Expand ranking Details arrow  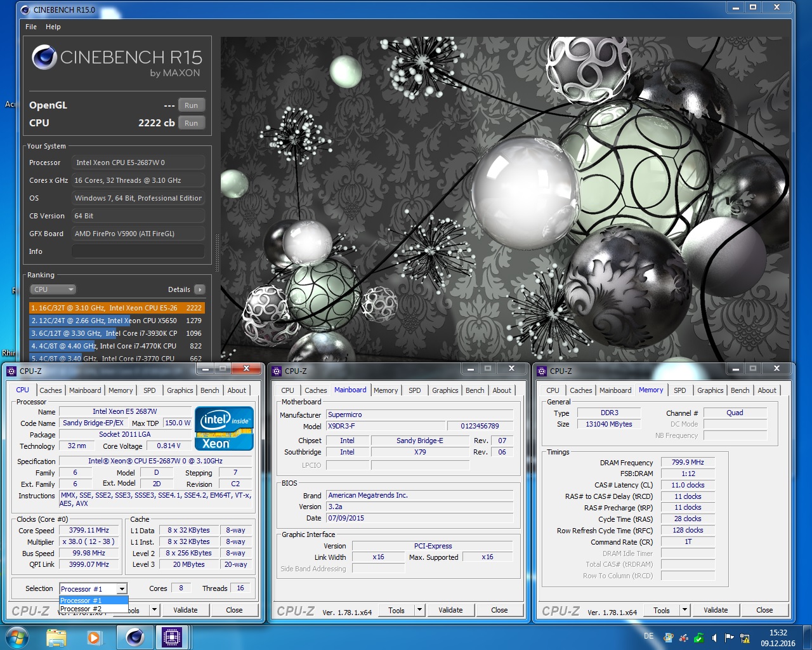coord(199,289)
